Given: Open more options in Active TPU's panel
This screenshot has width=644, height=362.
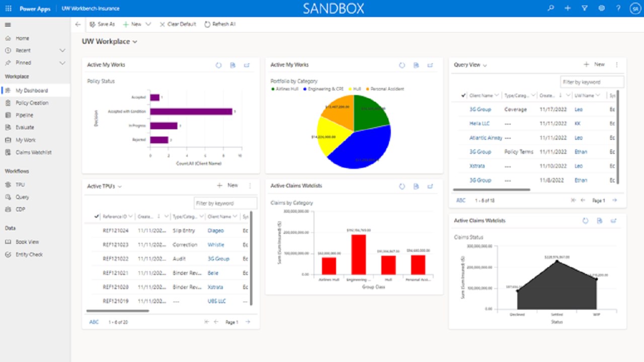Looking at the screenshot, I should point(250,186).
